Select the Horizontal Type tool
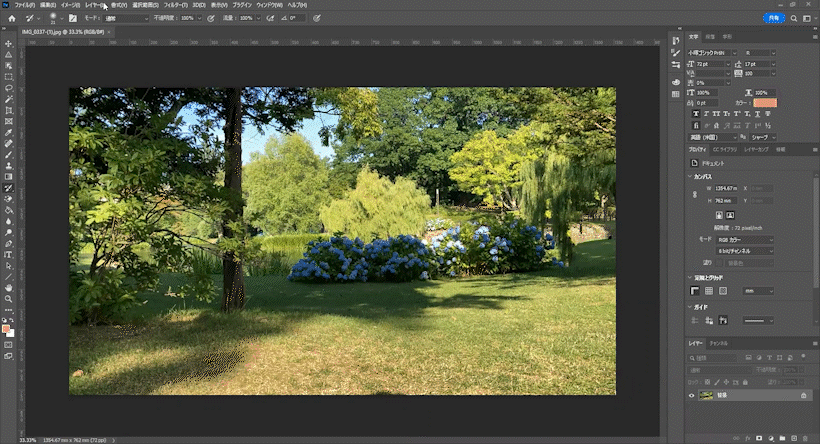Screen dimensions: 820x445 [8, 255]
